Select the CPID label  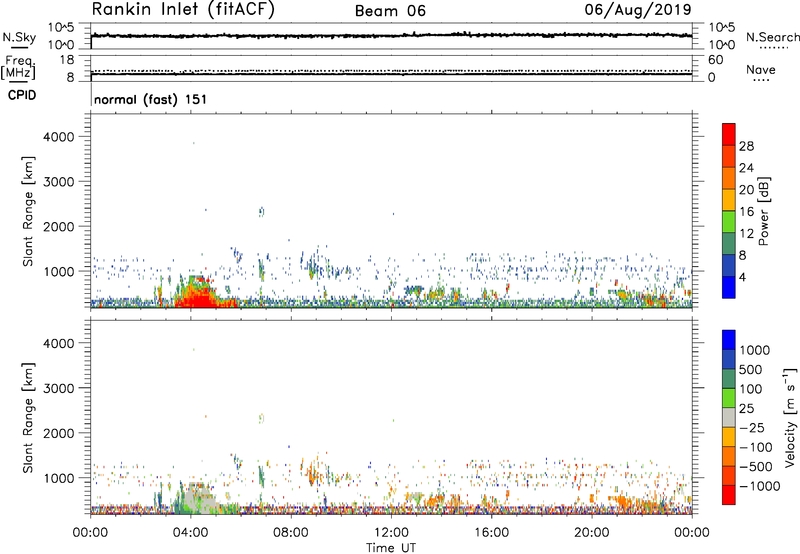[18, 96]
